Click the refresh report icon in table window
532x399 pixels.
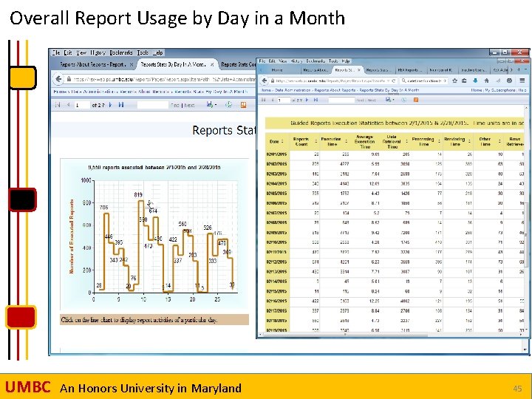(x=403, y=100)
